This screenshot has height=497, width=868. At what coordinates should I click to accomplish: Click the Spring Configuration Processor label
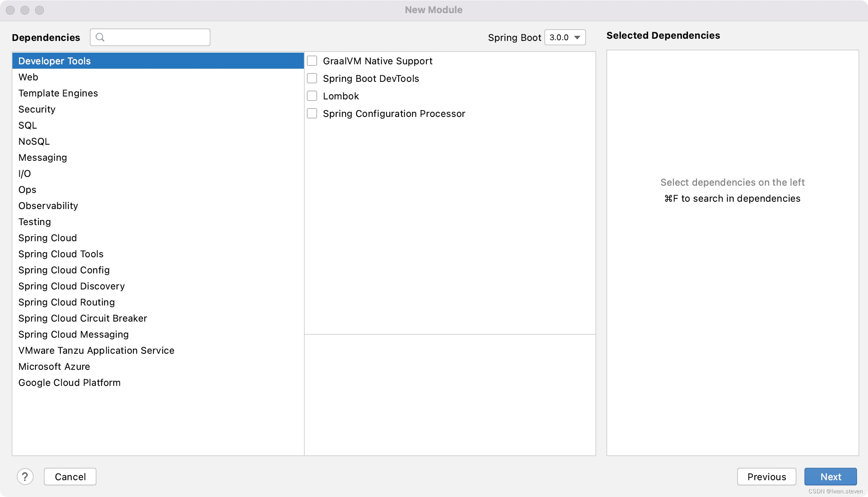pyautogui.click(x=394, y=113)
